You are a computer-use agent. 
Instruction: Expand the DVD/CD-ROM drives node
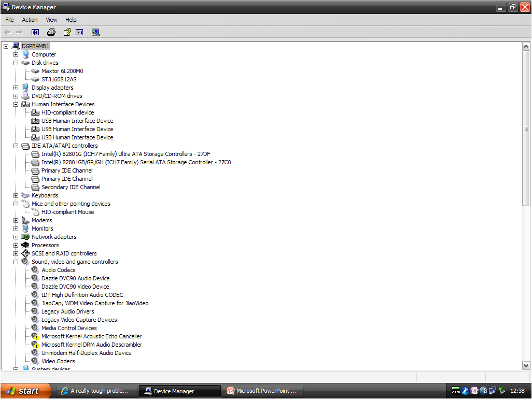pyautogui.click(x=16, y=96)
